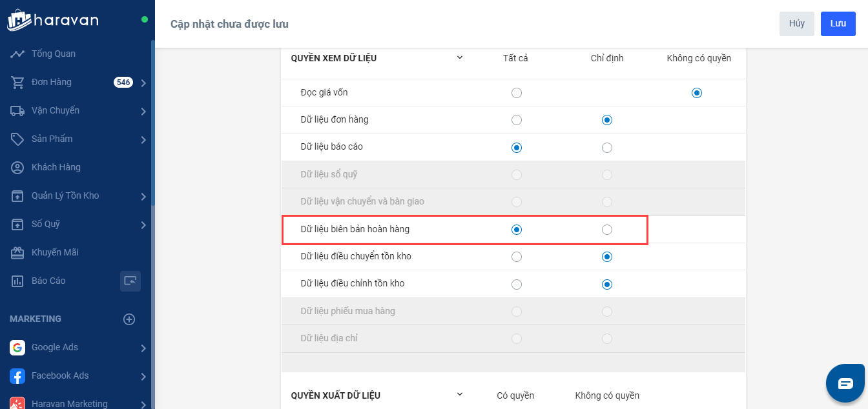Viewport: 868px width, 409px height.
Task: Expand the Đơn Hàng submenu arrow
Action: [143, 83]
